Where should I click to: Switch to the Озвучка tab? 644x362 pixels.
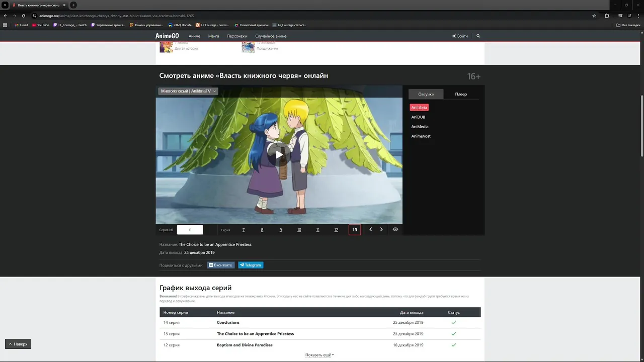pos(426,94)
